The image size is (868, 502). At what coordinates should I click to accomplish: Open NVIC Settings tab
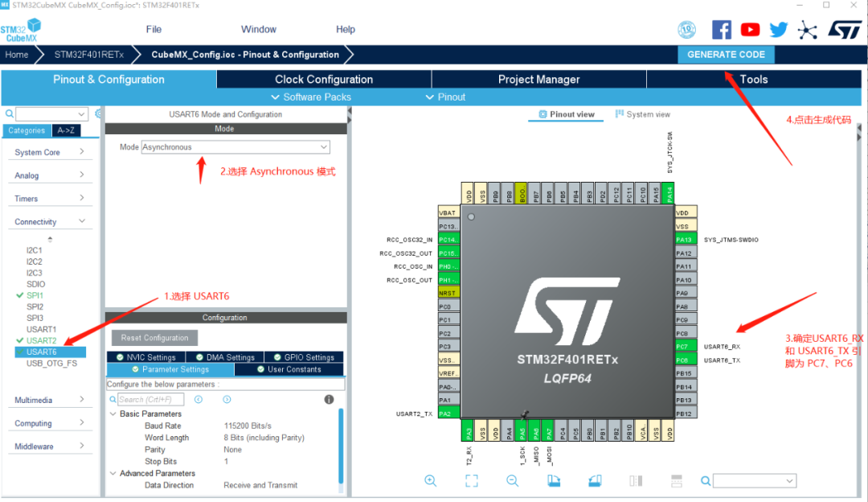tap(146, 357)
